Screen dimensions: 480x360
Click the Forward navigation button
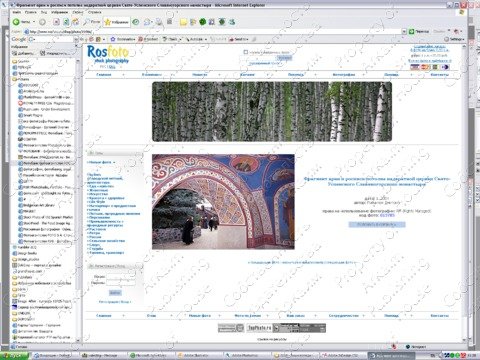coord(42,22)
